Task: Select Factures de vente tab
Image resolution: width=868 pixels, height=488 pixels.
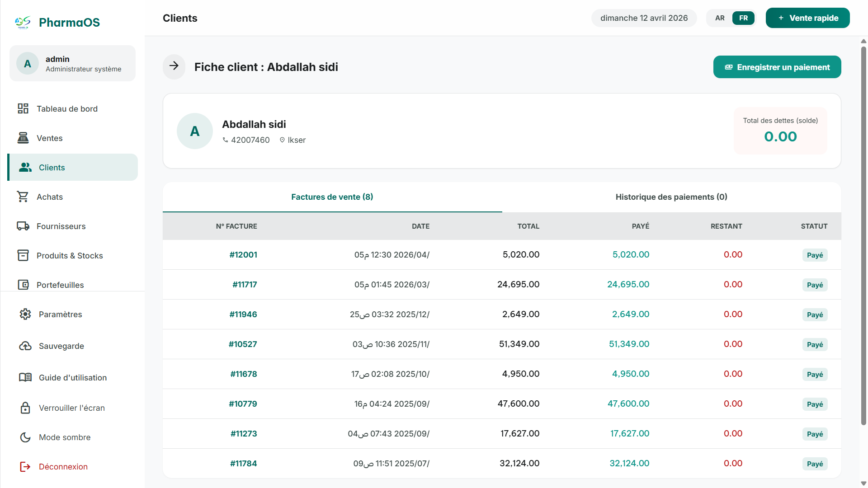Action: 332,197
